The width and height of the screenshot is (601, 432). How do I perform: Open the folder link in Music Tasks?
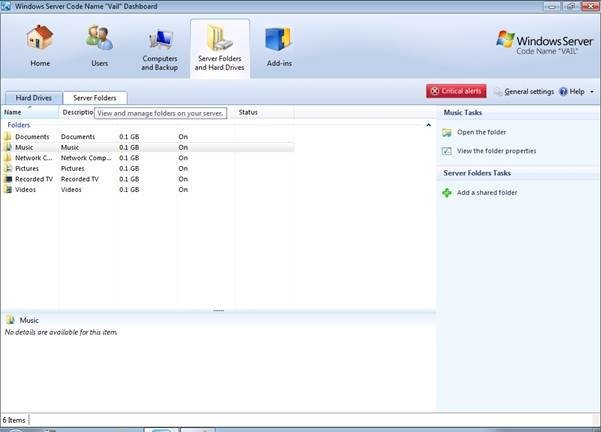tap(481, 132)
